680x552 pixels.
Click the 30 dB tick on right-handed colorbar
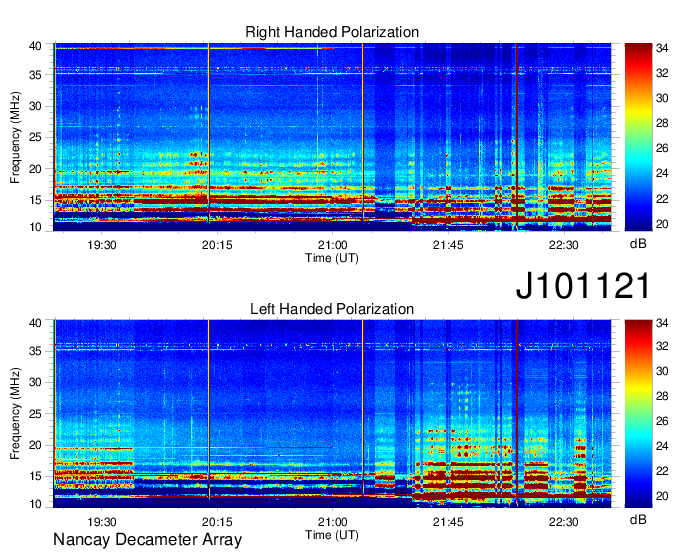[662, 98]
